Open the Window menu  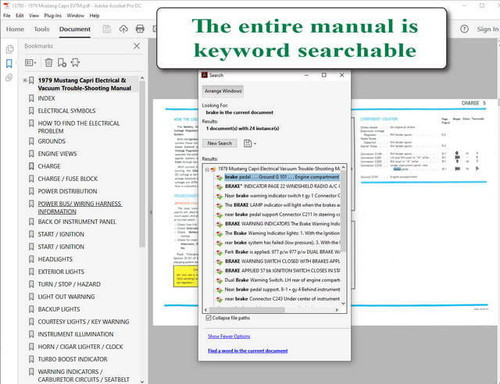[75, 15]
